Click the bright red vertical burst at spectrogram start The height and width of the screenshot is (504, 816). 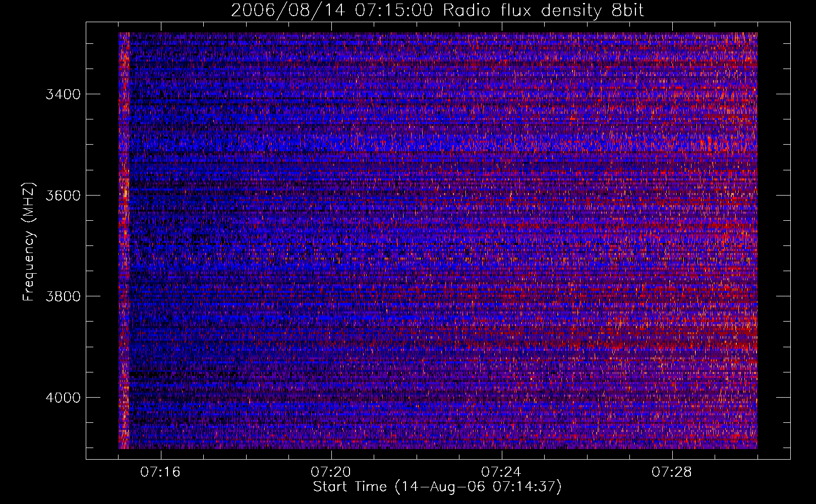[x=124, y=240]
